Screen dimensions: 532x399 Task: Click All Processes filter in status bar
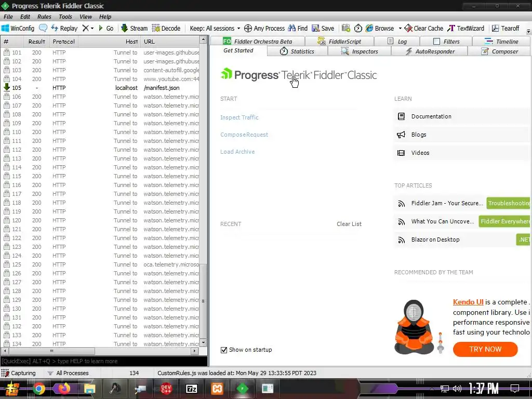(x=68, y=373)
